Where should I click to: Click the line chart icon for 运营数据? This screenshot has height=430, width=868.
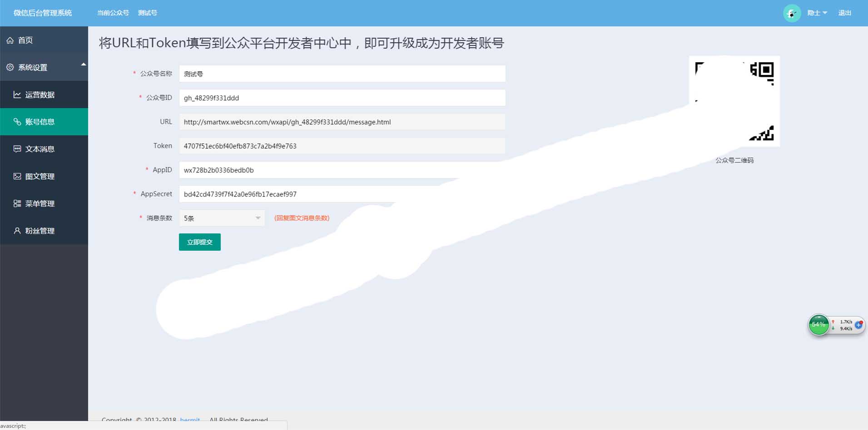[17, 94]
